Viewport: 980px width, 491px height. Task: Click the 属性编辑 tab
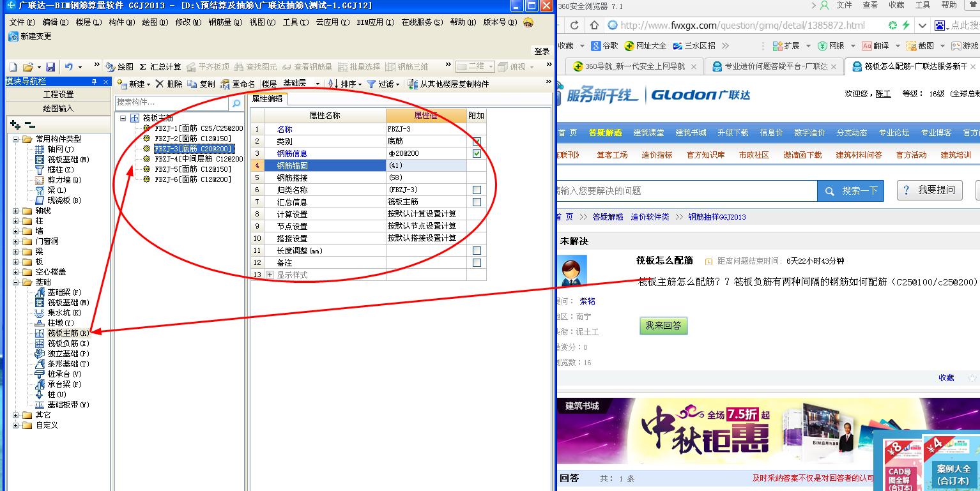[x=267, y=99]
